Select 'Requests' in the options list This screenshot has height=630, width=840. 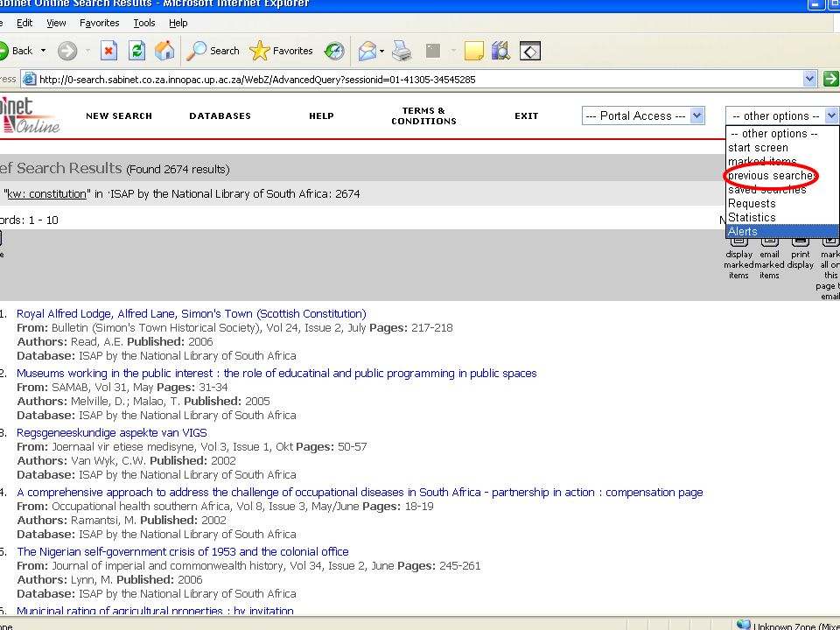[x=782, y=204]
